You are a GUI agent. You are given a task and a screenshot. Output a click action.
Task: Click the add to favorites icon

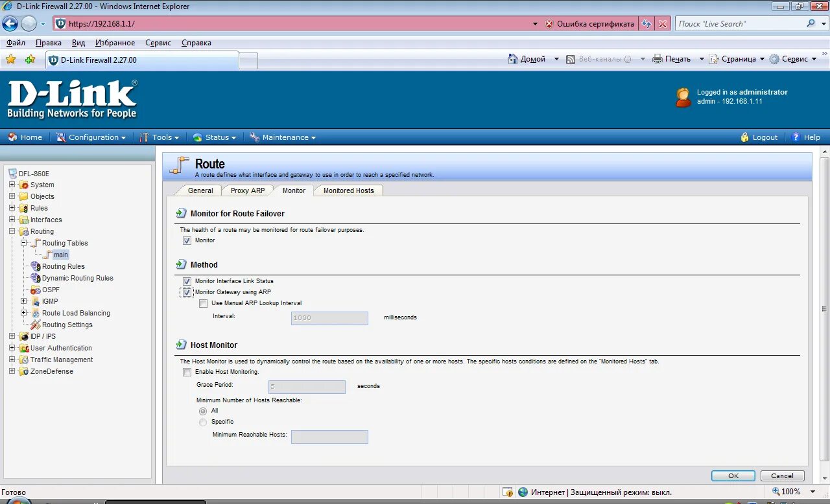click(x=30, y=60)
